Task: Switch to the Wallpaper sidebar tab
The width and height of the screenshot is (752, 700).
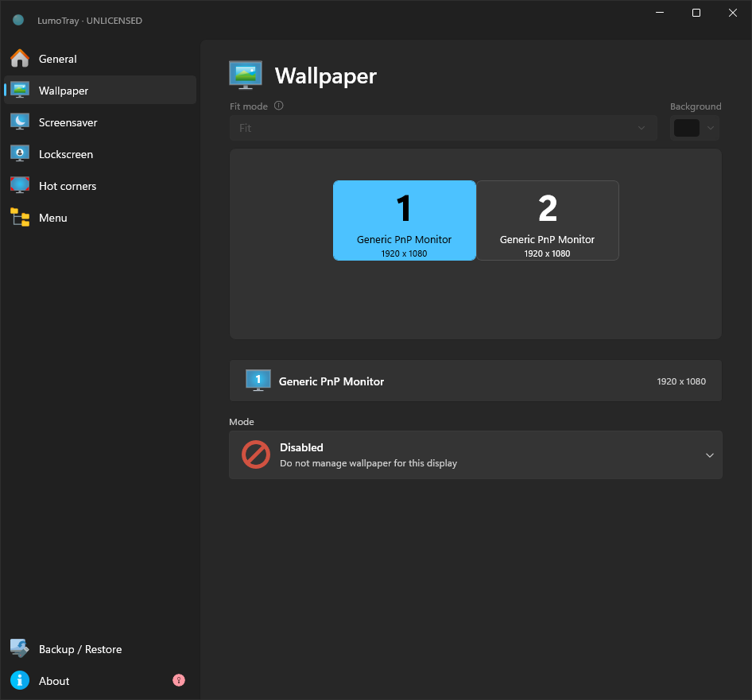Action: [x=100, y=90]
